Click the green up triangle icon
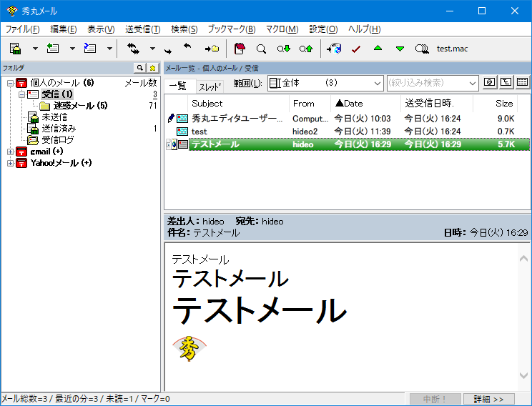This screenshot has height=406, width=532. 378,48
